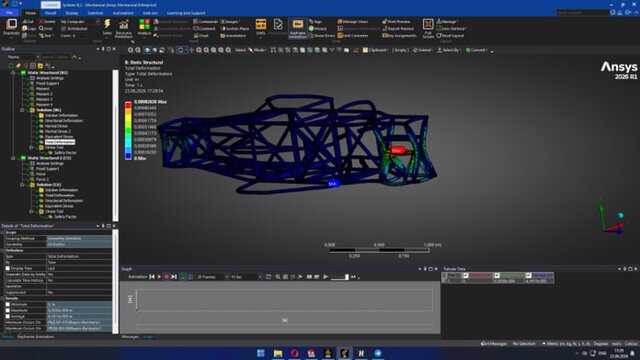This screenshot has height=360, width=640.
Task: Toggle the Average result checkbox
Action: [7, 316]
